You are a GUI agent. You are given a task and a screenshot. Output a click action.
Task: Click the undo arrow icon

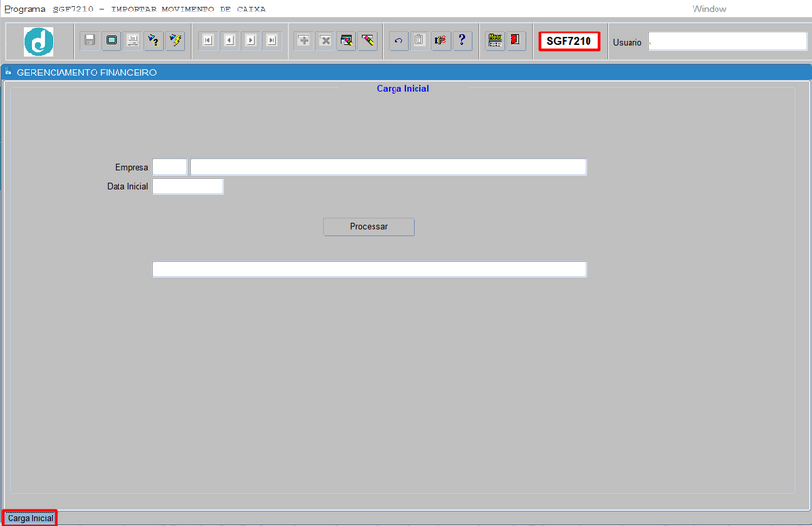tap(398, 40)
